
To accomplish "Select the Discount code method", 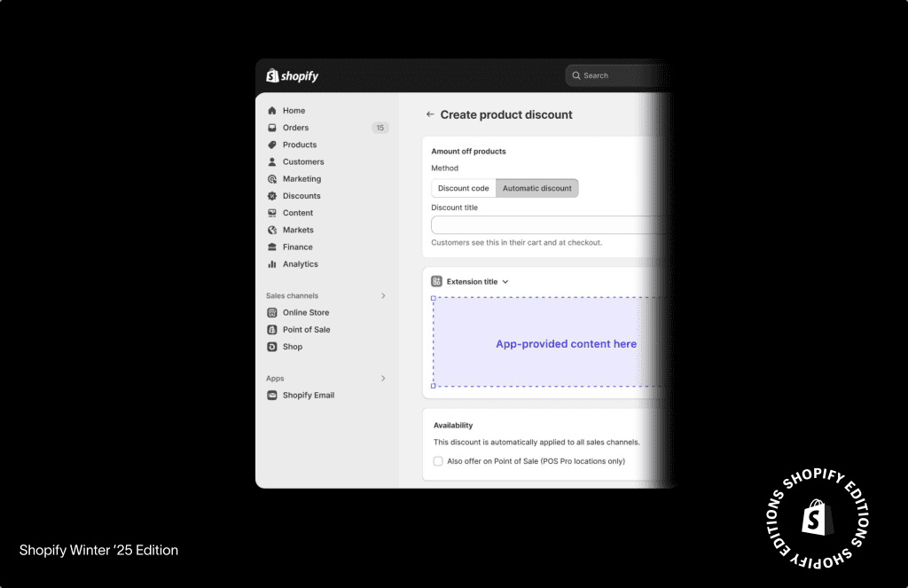I will 463,188.
